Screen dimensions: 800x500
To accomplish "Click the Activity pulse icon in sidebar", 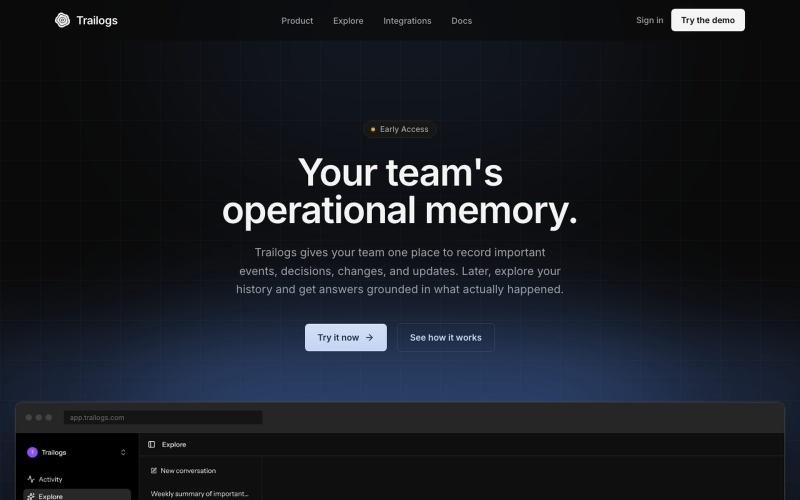I will (31, 479).
